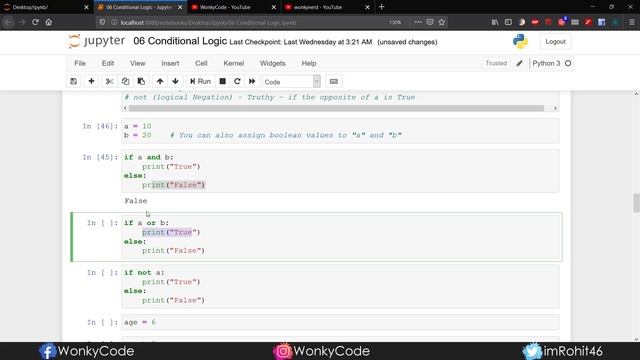
Task: Open the Help menu
Action: tap(309, 63)
